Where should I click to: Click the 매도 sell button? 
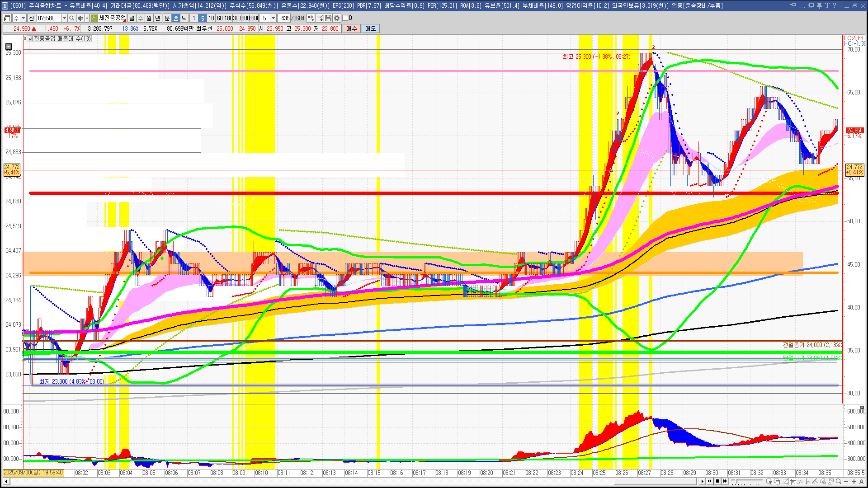point(370,28)
